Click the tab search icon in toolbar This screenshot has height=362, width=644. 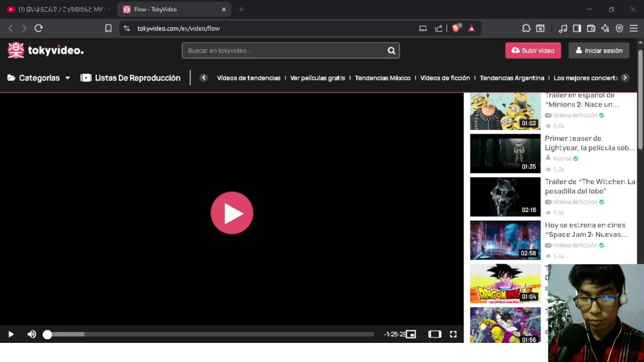[x=540, y=28]
